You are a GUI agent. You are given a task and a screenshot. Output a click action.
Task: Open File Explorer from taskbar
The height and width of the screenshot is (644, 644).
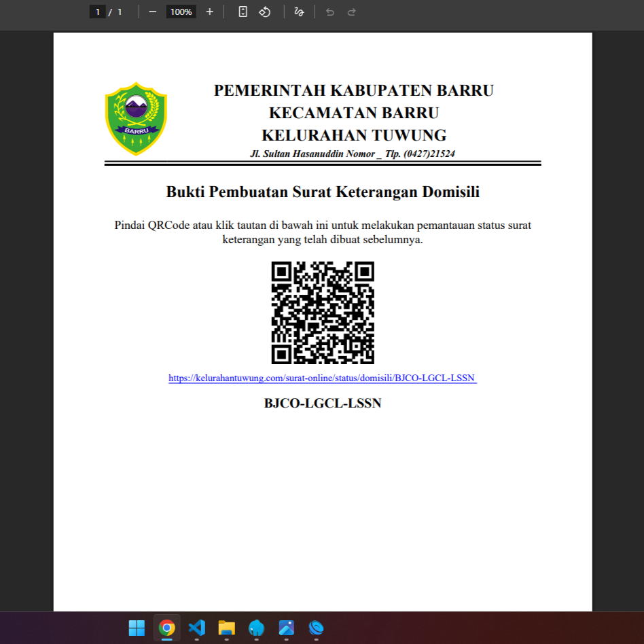pos(226,628)
